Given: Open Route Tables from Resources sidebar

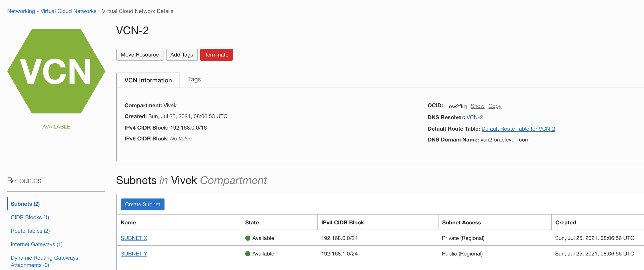Looking at the screenshot, I should click(30, 231).
